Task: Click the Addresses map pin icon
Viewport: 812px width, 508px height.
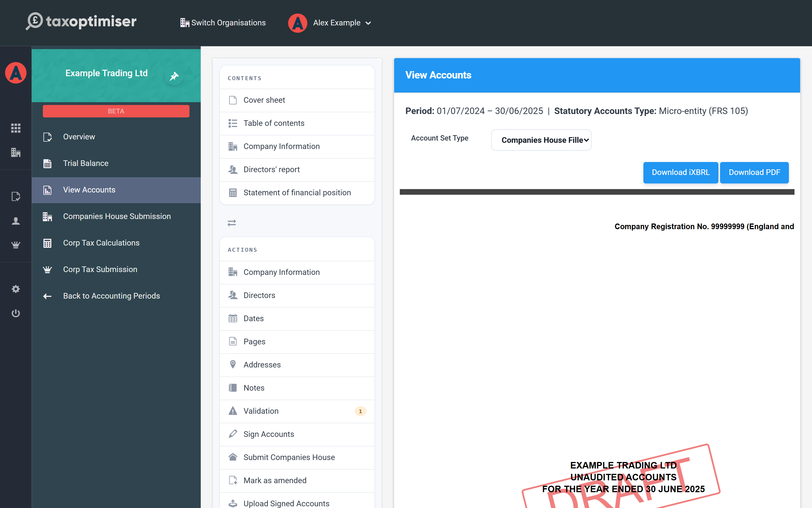Action: pos(233,365)
